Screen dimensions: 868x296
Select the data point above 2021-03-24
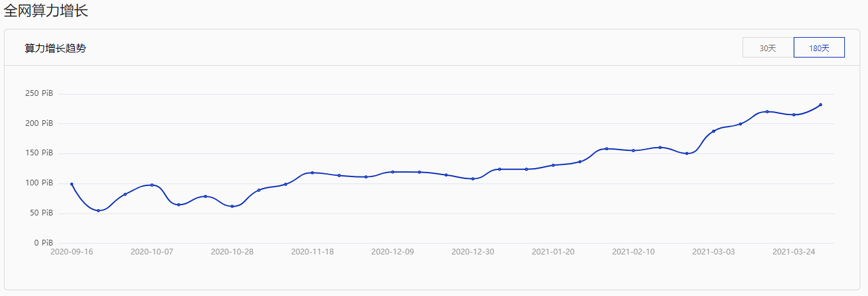pos(794,114)
